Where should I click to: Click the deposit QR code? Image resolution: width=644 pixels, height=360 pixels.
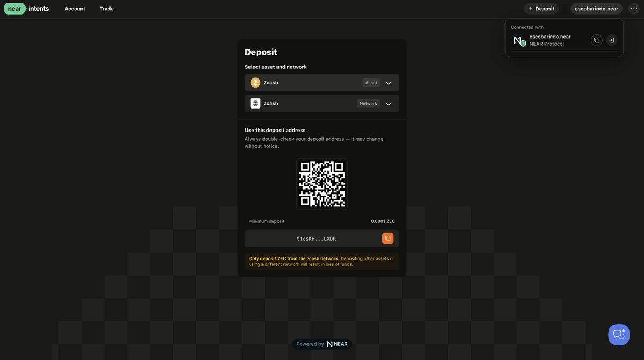click(322, 184)
